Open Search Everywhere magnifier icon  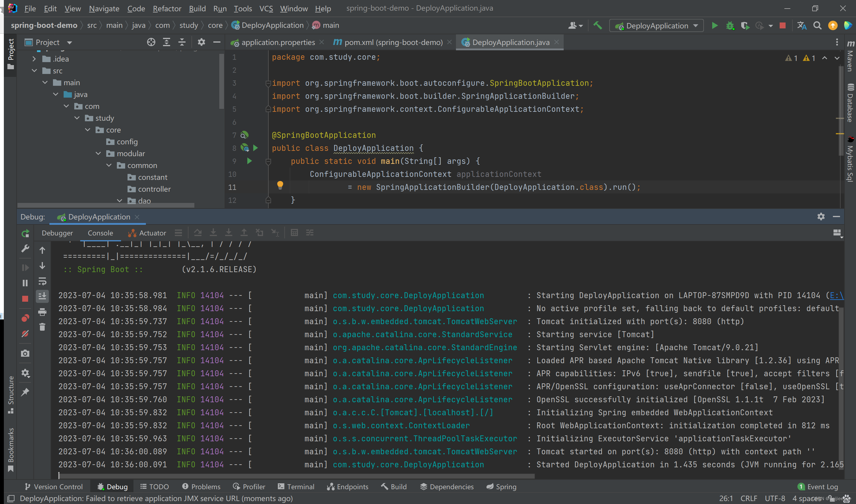817,25
